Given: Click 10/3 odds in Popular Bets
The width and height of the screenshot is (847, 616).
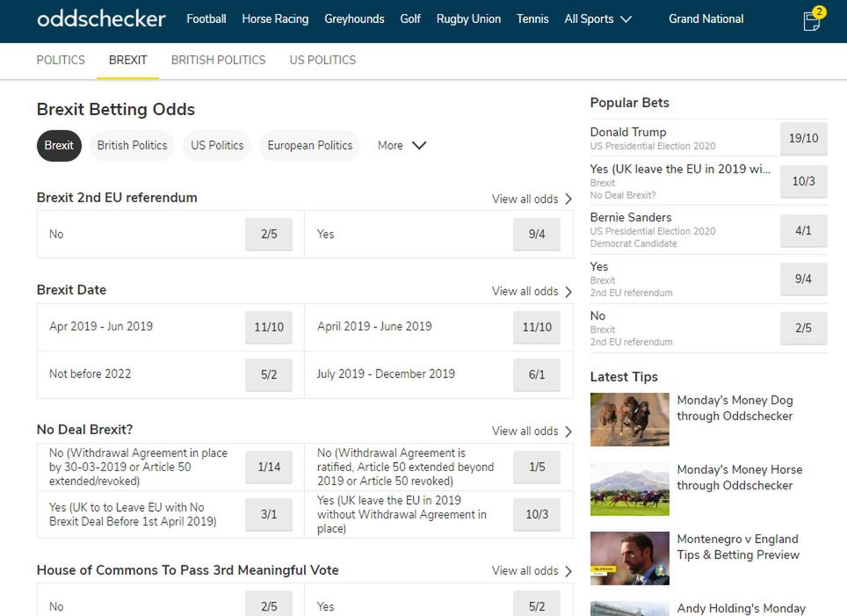Looking at the screenshot, I should point(803,182).
